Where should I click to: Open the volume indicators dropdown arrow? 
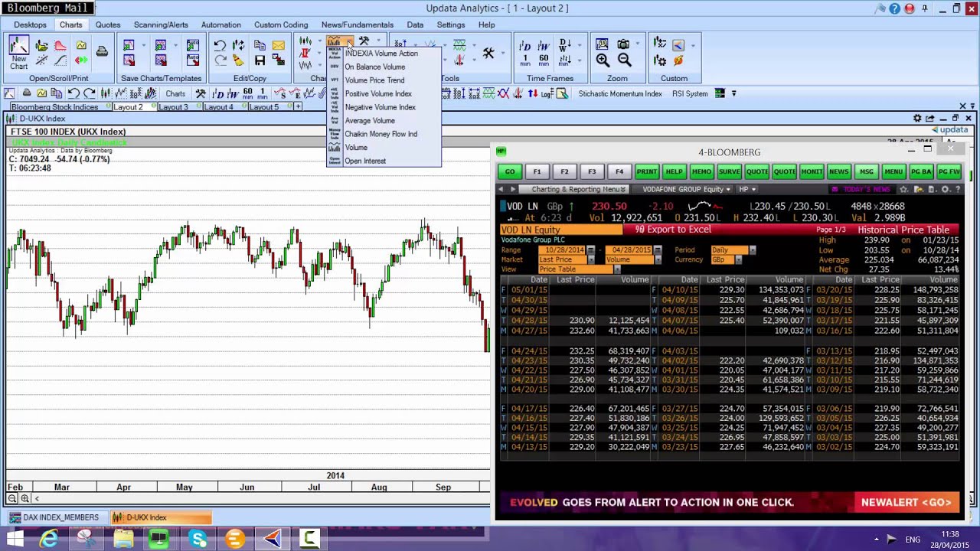pyautogui.click(x=349, y=41)
